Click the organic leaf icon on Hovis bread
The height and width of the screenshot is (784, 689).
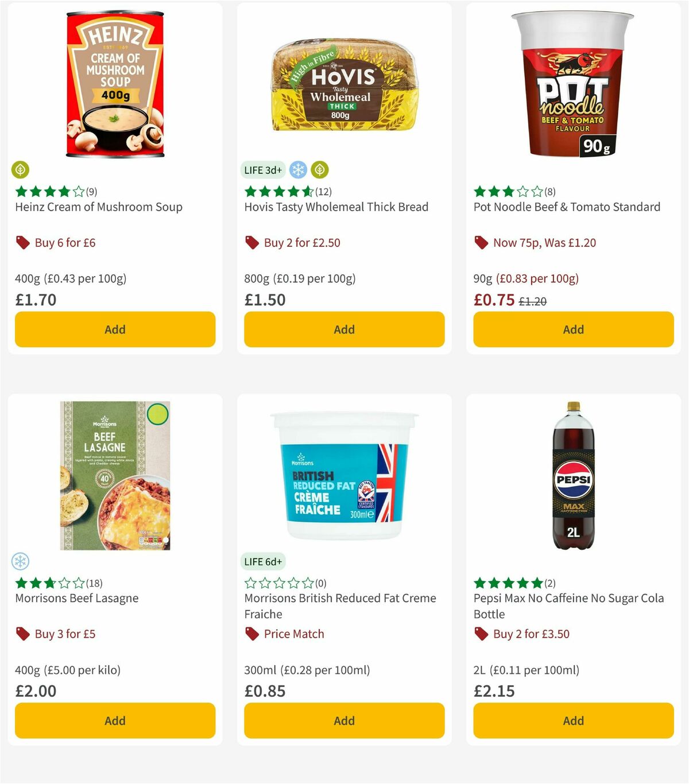click(x=320, y=170)
